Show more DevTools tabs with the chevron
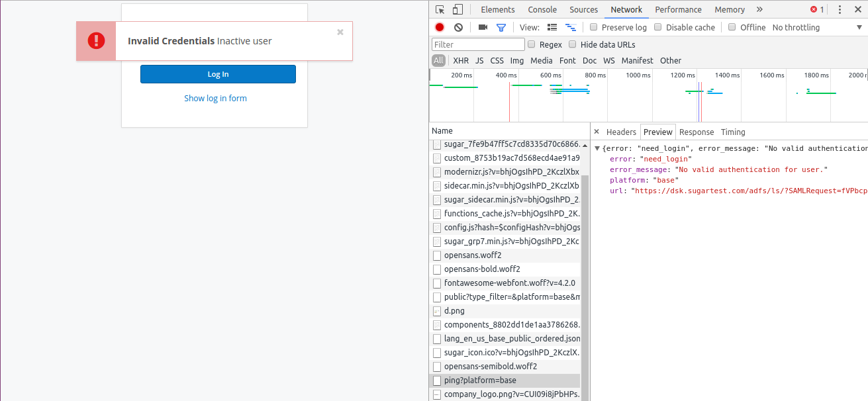 [x=759, y=9]
